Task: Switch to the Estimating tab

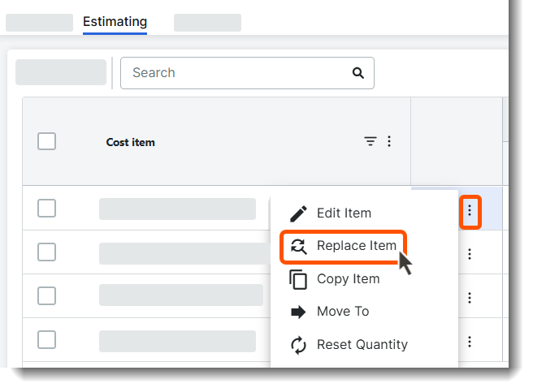Action: [115, 22]
